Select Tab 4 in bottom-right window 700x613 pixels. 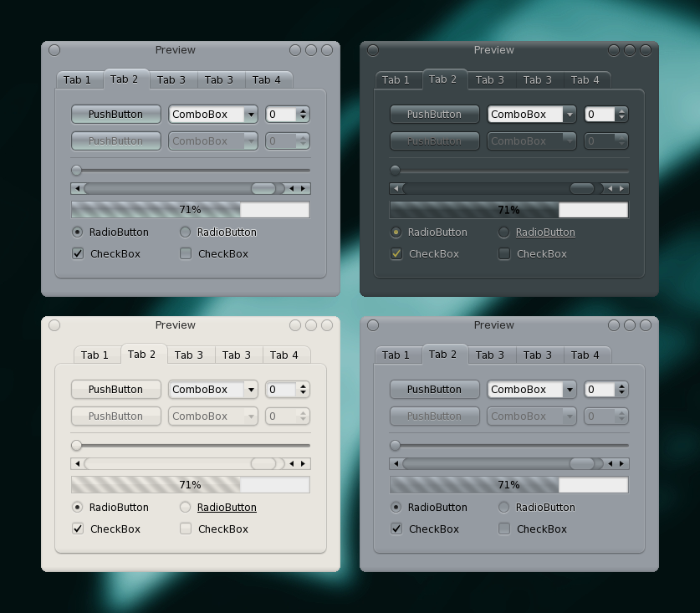point(585,355)
